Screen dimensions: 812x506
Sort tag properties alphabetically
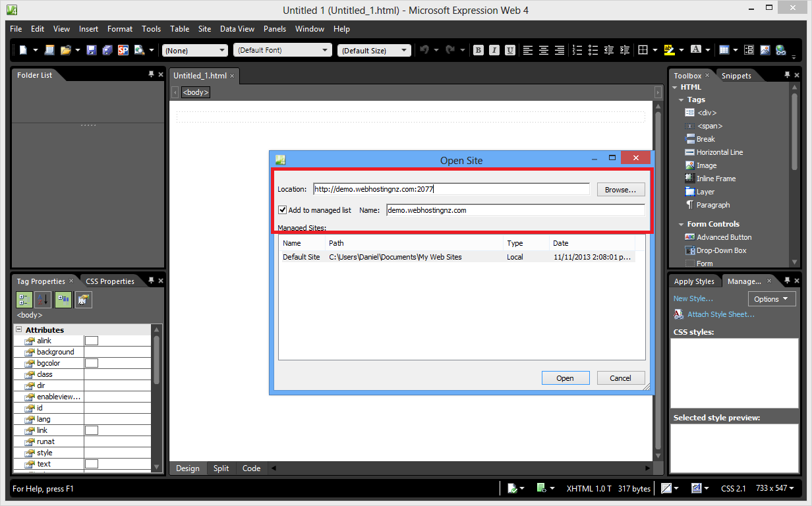[x=43, y=300]
